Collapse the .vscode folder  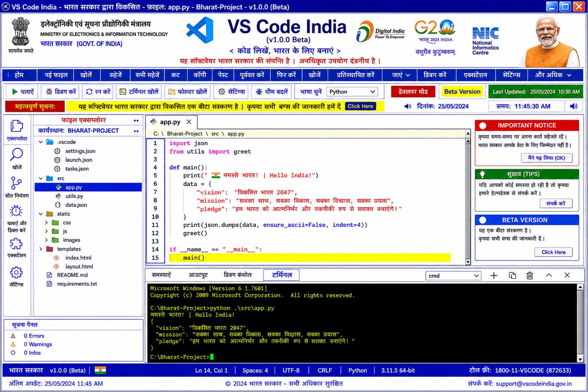point(41,142)
